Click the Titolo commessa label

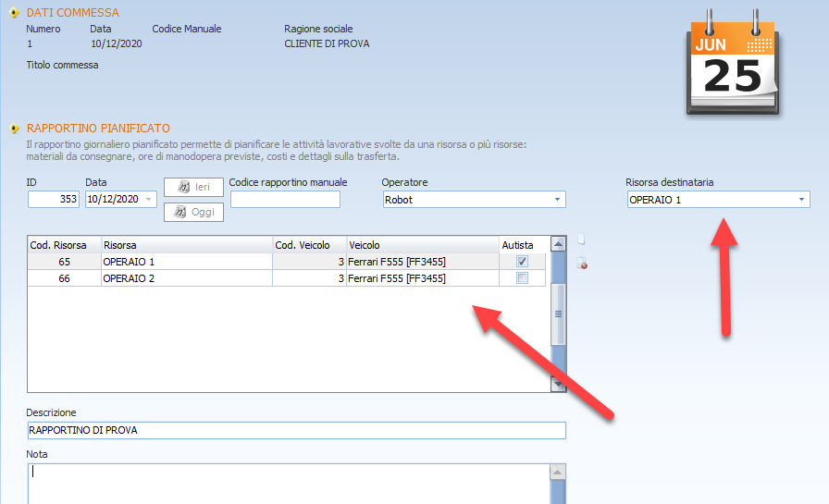(62, 65)
